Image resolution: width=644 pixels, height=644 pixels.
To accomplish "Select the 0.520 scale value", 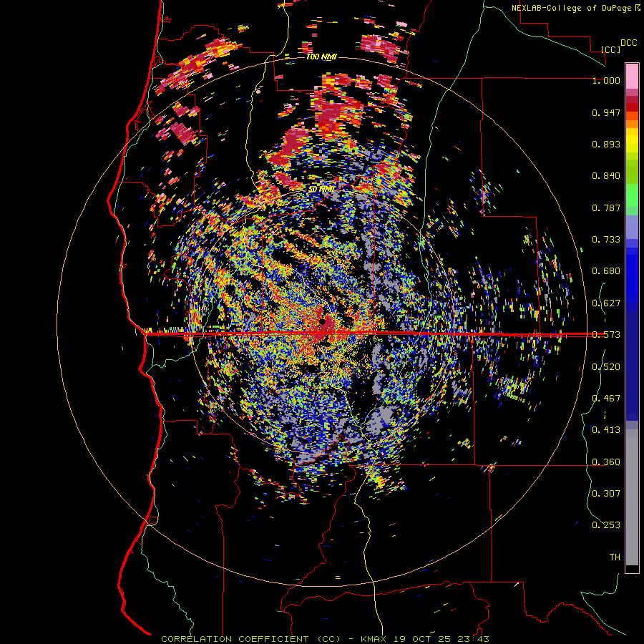I will pyautogui.click(x=606, y=367).
